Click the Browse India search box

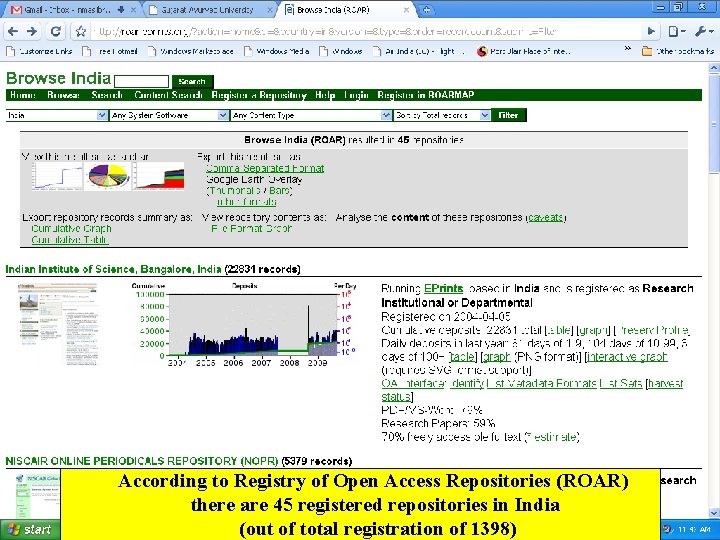[141, 81]
